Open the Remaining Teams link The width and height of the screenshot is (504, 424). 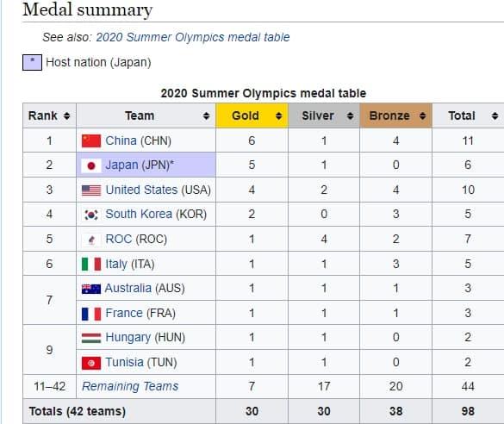click(x=130, y=386)
